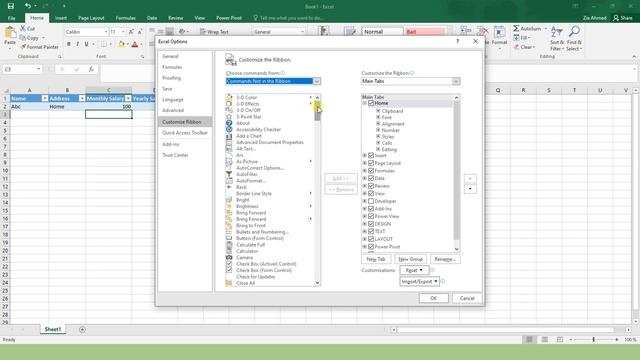The height and width of the screenshot is (360, 640).
Task: Uncheck the Power View checkbox
Action: (371, 216)
